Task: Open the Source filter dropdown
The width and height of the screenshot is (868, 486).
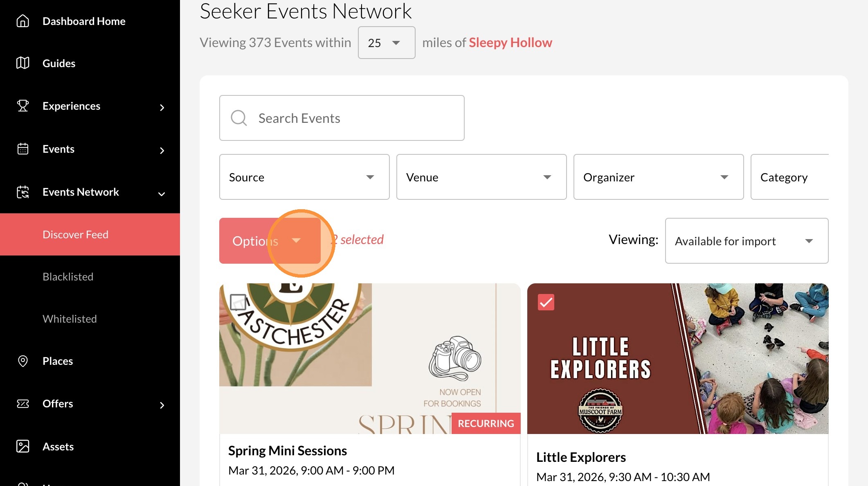Action: coord(304,177)
